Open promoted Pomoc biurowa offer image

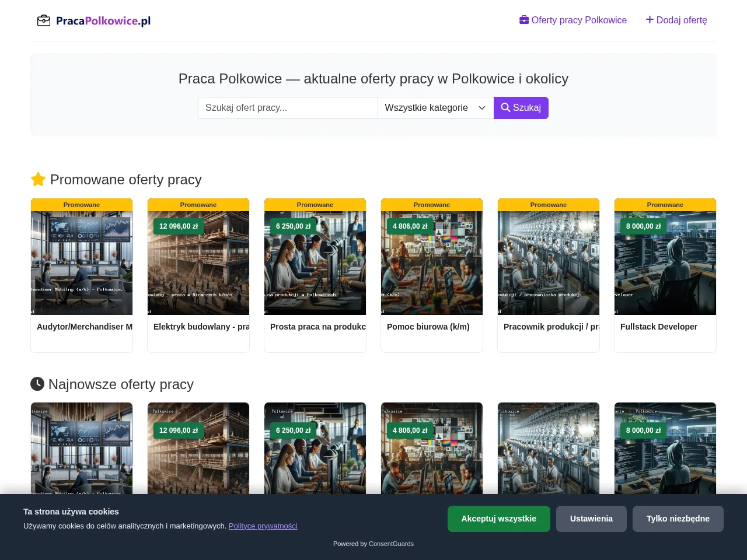point(432,263)
